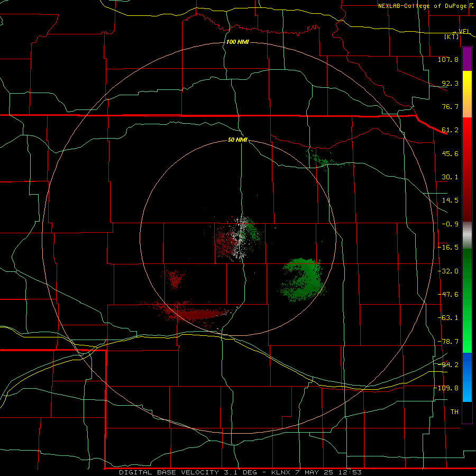The width and height of the screenshot is (476, 476).
Task: Click the -78.7 scale value
Action: point(448,342)
